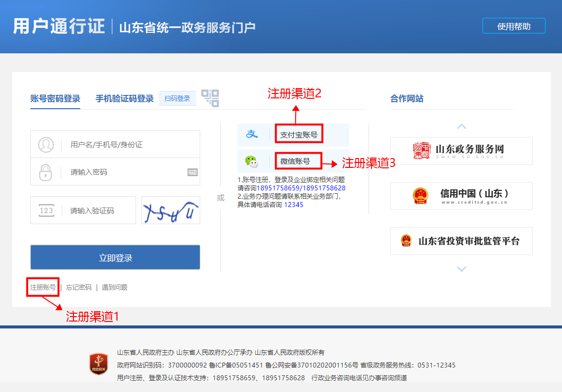Open 注册账号 registration link
The width and height of the screenshot is (562, 392).
click(x=43, y=287)
